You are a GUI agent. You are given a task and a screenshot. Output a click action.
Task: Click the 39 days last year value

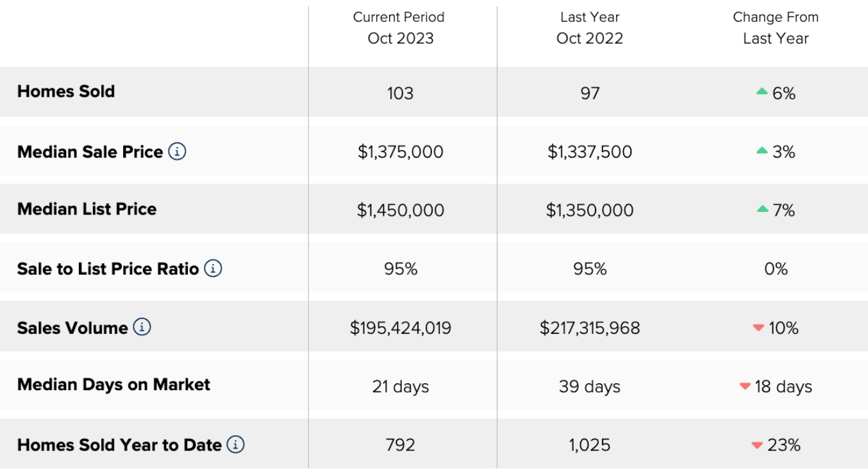coord(590,387)
